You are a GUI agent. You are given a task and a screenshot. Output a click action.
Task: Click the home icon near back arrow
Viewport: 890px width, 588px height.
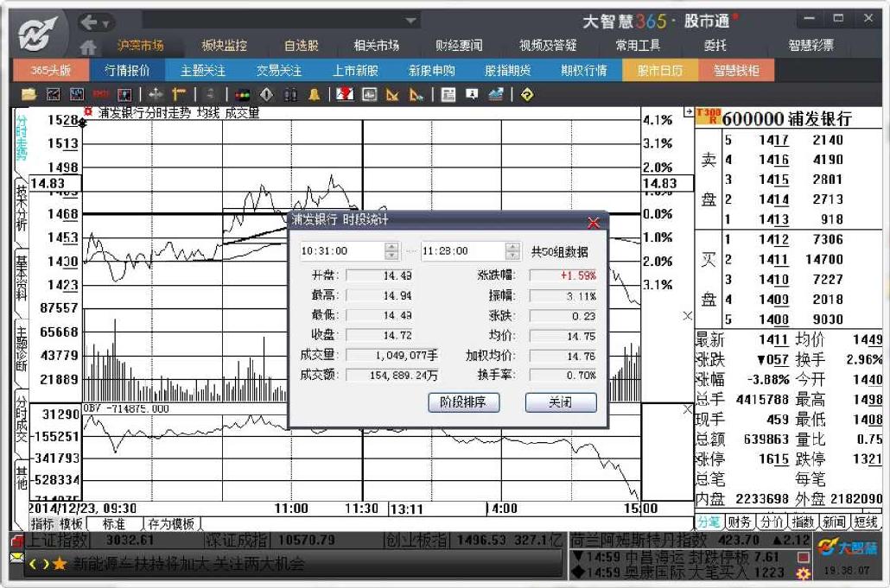coord(88,47)
